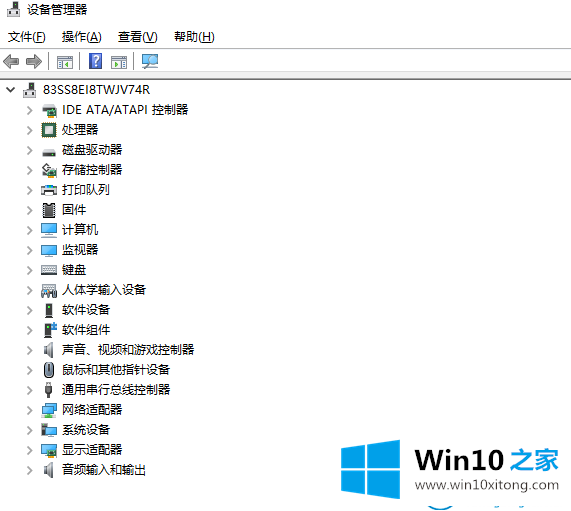
Task: Expand the 网络适配器 category
Action: (30, 410)
